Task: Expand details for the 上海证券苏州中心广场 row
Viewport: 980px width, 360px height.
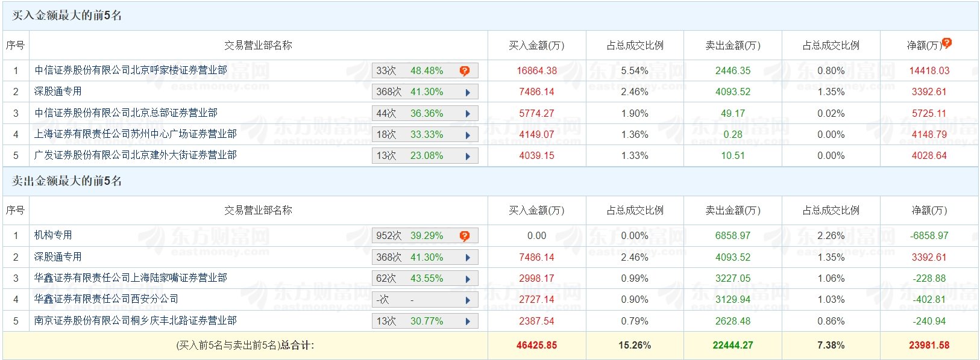Action: 468,135
